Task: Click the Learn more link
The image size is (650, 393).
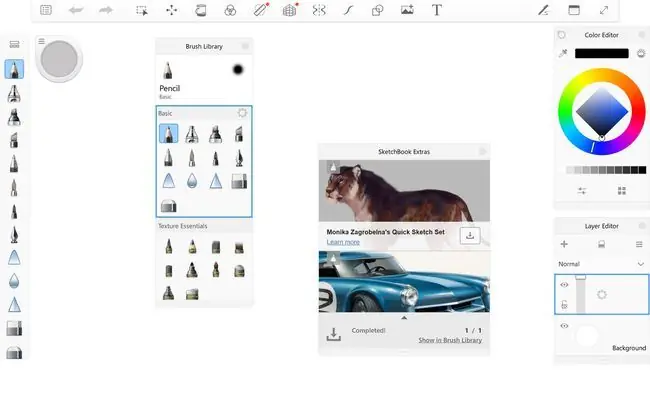Action: click(343, 242)
